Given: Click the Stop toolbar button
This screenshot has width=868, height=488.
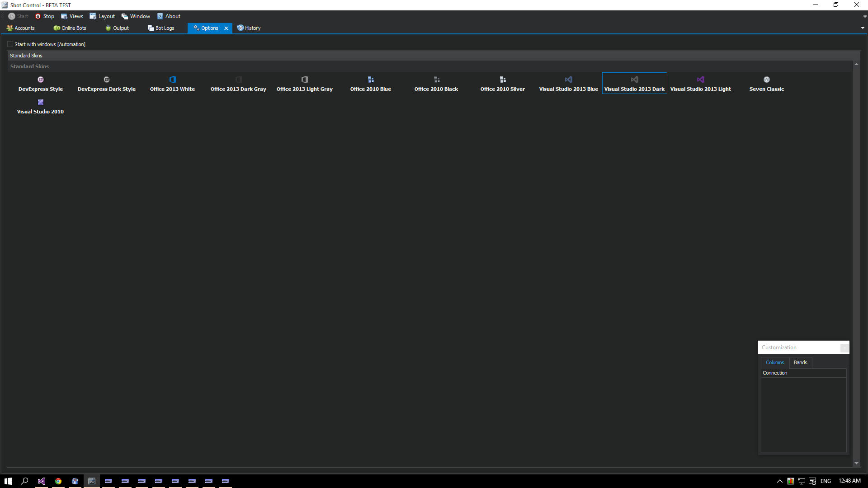Looking at the screenshot, I should 45,16.
